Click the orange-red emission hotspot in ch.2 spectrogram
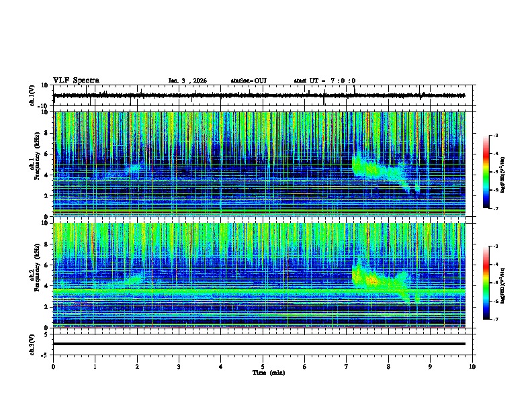The width and height of the screenshot is (532, 411). point(373,281)
